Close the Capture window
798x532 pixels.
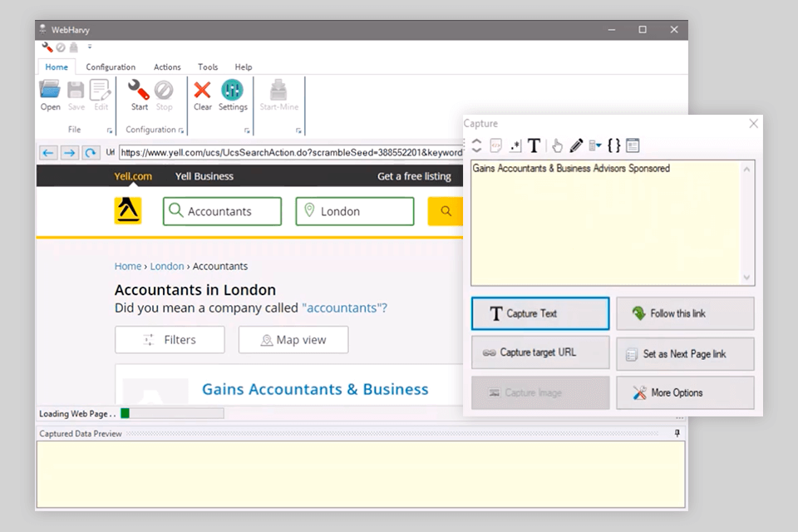coord(754,124)
